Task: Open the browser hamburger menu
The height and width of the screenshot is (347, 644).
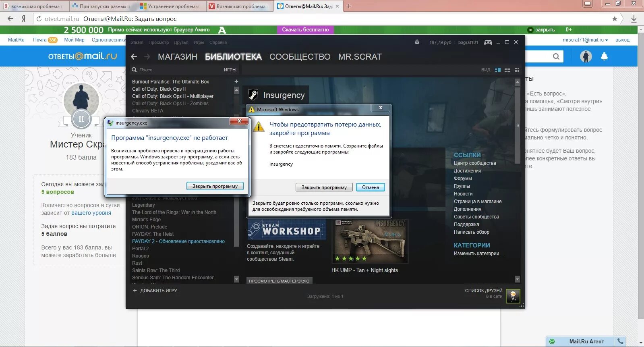Action: [588, 4]
